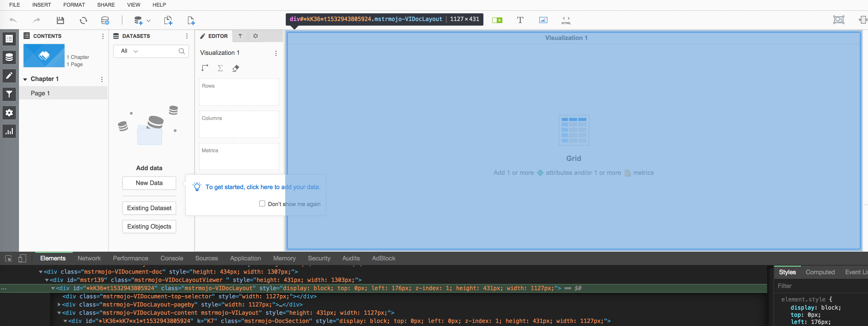Click the New Data button
The width and height of the screenshot is (868, 326).
(x=149, y=183)
